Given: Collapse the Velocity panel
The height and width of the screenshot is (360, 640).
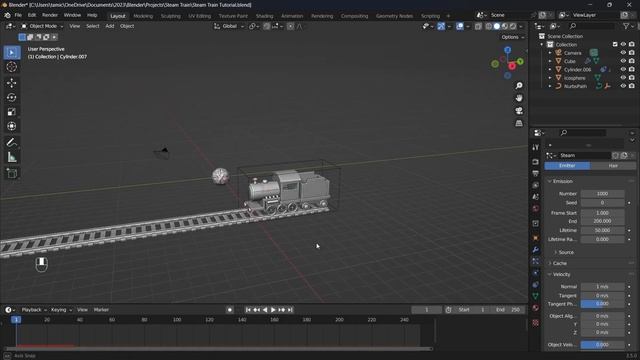Looking at the screenshot, I should tap(562, 274).
